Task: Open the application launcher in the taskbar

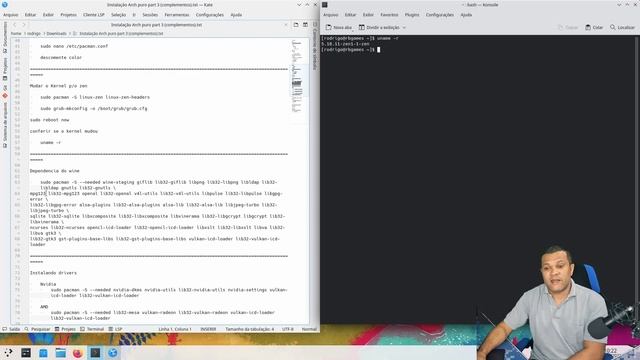Action: click(8, 352)
